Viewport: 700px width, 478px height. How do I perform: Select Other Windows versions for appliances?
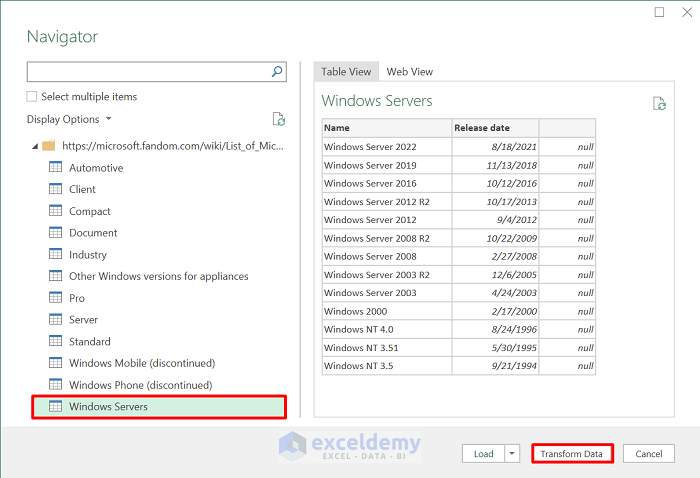click(x=159, y=276)
